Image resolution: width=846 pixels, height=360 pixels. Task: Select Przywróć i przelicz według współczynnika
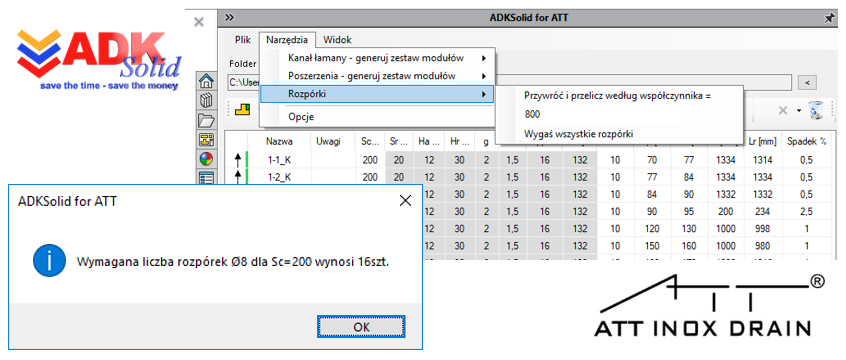618,96
